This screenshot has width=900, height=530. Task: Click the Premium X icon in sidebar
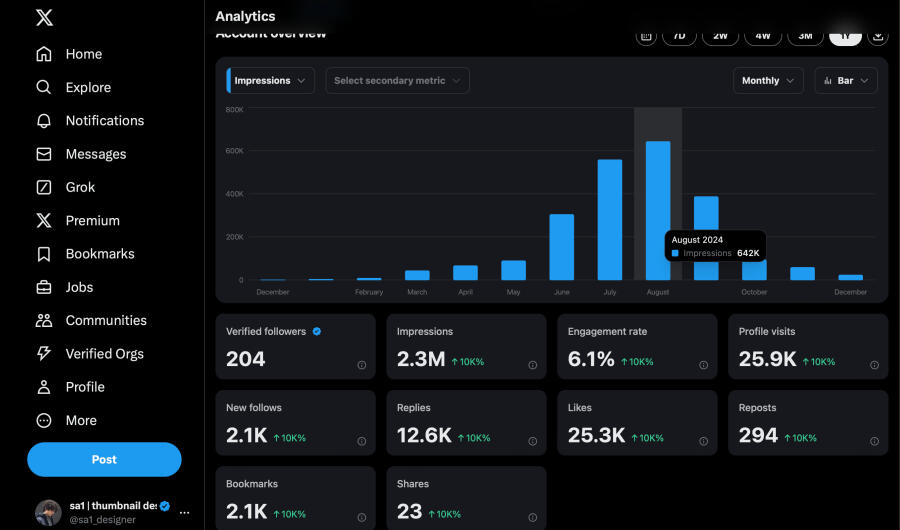tap(44, 220)
